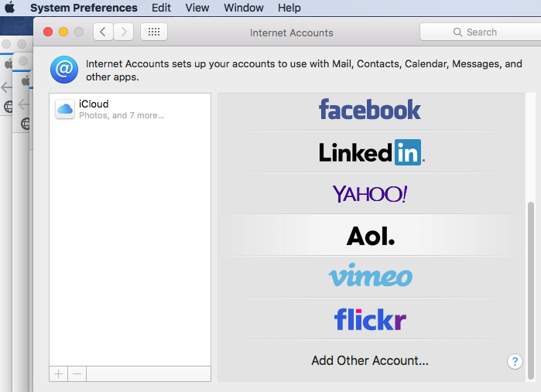The height and width of the screenshot is (392, 541).
Task: Go back with the left chevron button
Action: tap(103, 32)
